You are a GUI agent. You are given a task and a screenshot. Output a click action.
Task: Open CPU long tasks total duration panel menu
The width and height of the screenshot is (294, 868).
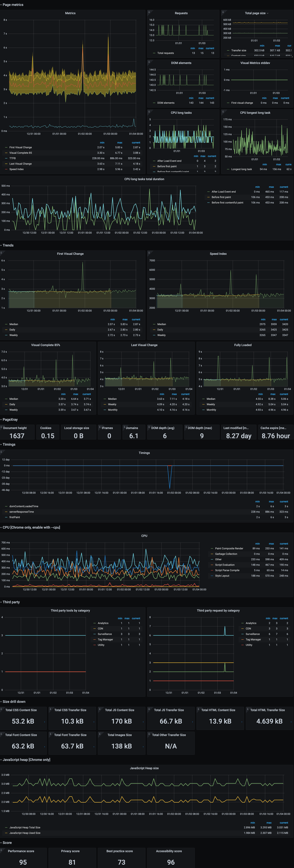pyautogui.click(x=144, y=179)
